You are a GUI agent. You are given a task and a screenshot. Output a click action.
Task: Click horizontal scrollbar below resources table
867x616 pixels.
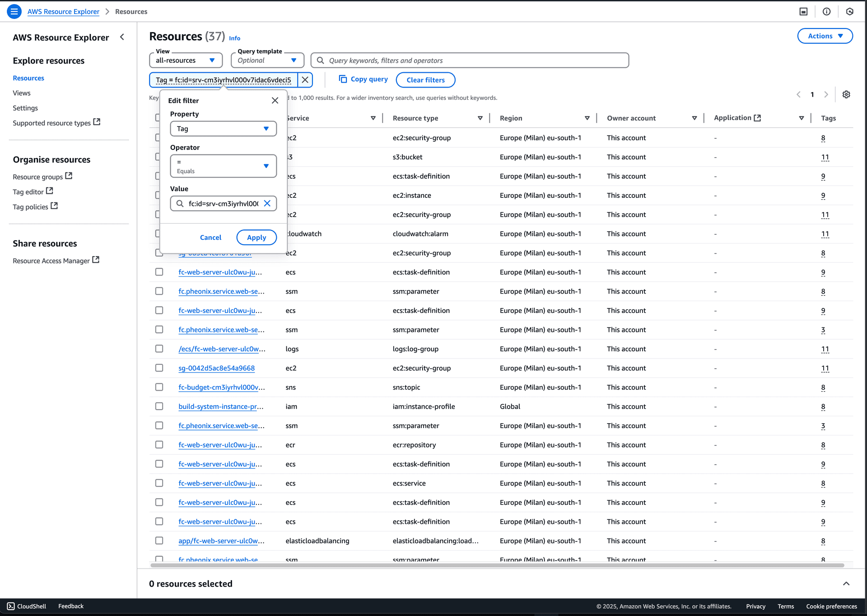point(497,565)
